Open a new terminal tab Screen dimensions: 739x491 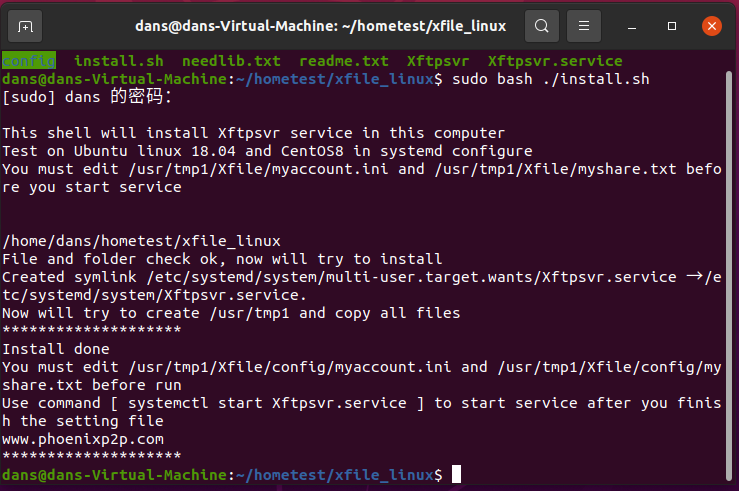(x=26, y=25)
